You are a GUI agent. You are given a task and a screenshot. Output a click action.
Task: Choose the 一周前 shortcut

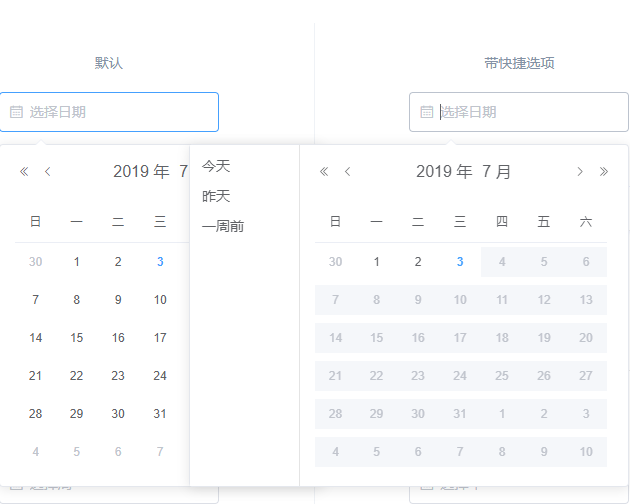click(223, 226)
